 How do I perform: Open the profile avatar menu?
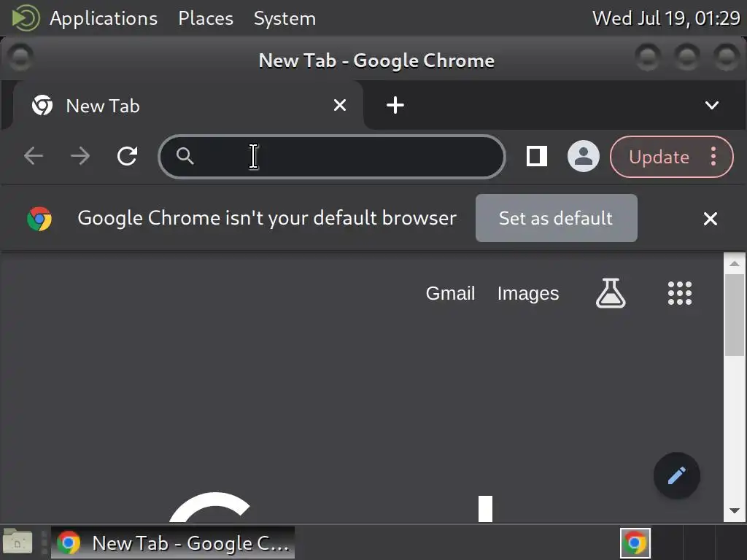[583, 156]
